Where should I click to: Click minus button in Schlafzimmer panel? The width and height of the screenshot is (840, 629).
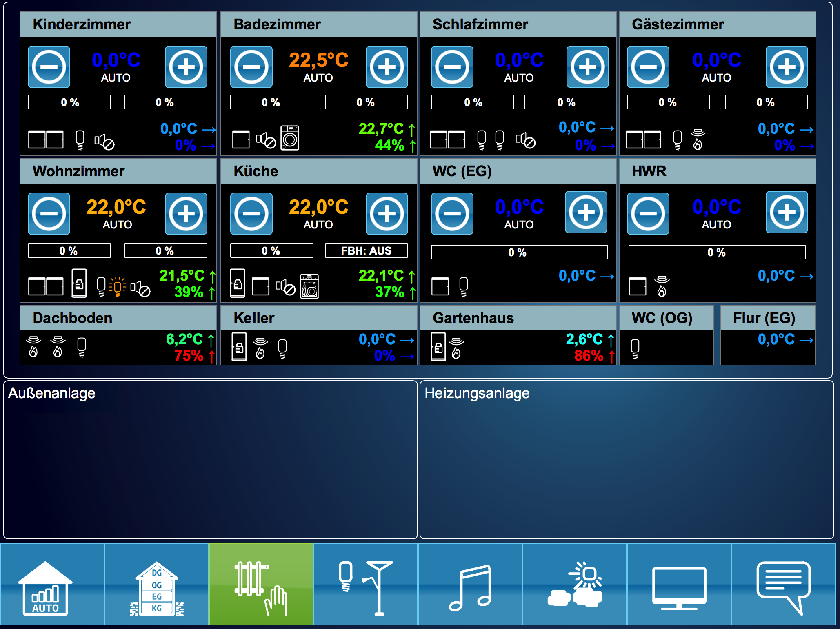pos(452,67)
